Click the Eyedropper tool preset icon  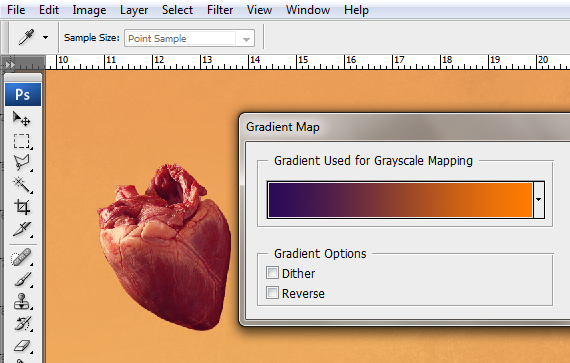click(27, 37)
